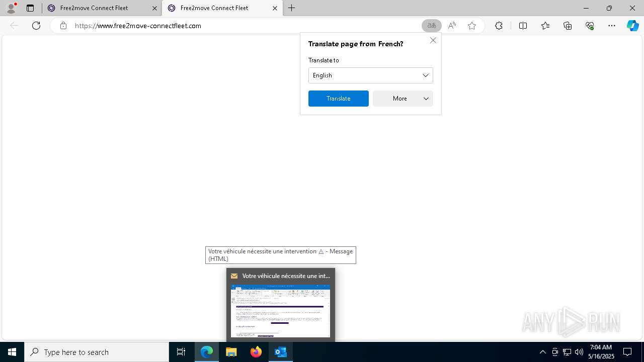Switch to the first Free2move Connect Fleet tab
Viewport: 644px width, 362px height.
click(x=102, y=8)
